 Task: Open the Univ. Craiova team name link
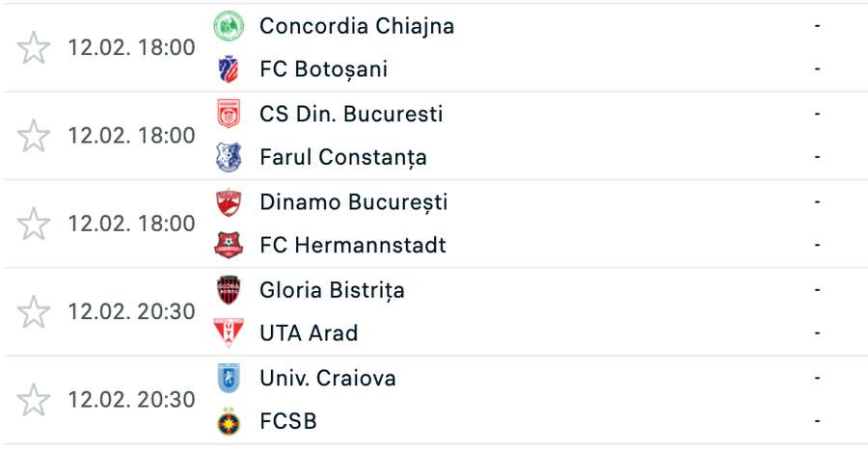coord(328,378)
